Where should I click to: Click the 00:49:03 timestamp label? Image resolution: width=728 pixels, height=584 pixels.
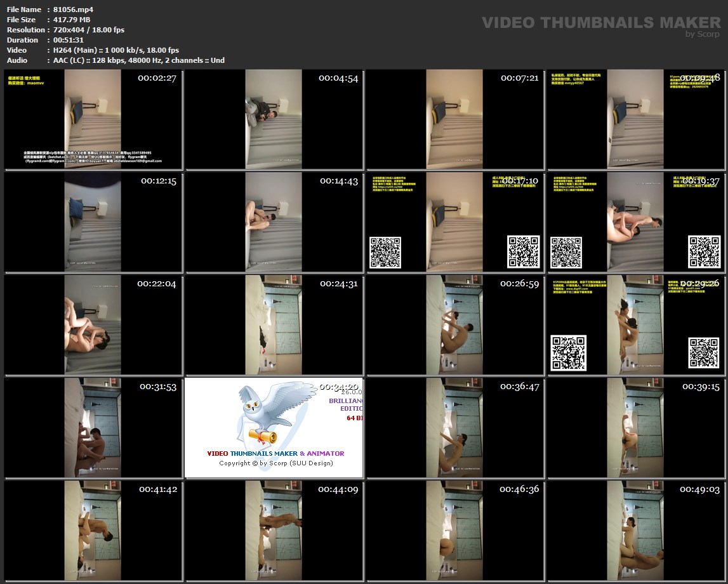699,489
